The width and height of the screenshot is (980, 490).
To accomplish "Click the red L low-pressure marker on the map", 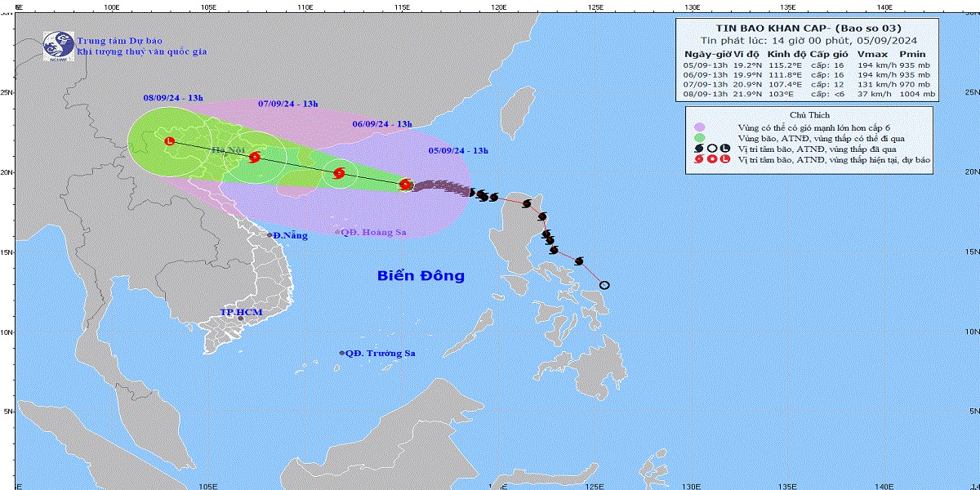I will tap(170, 141).
